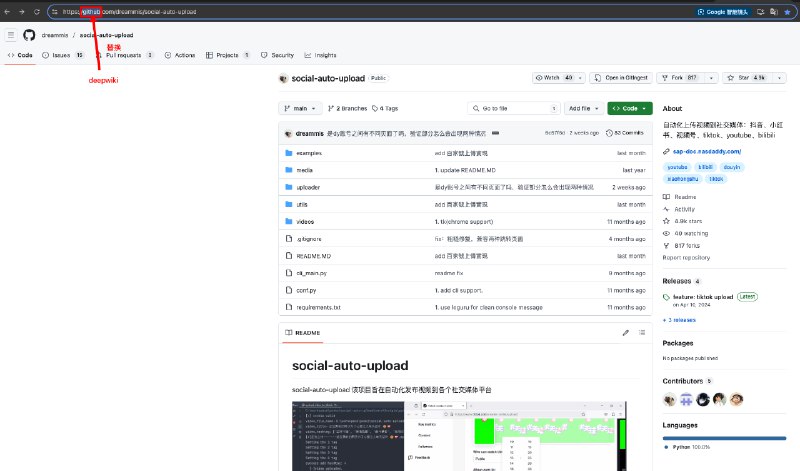
Task: Edit README using pencil icon
Action: point(626,333)
